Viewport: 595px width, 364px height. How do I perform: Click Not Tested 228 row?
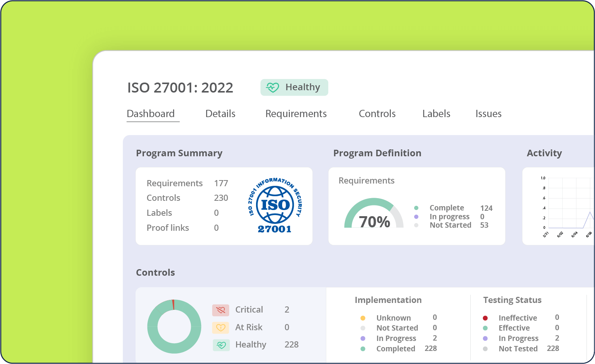(x=521, y=349)
